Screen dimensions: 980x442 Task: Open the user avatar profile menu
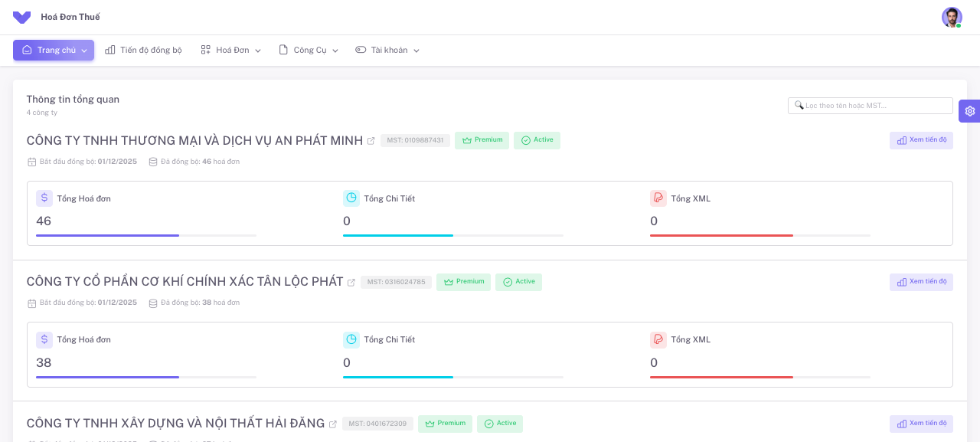point(952,17)
